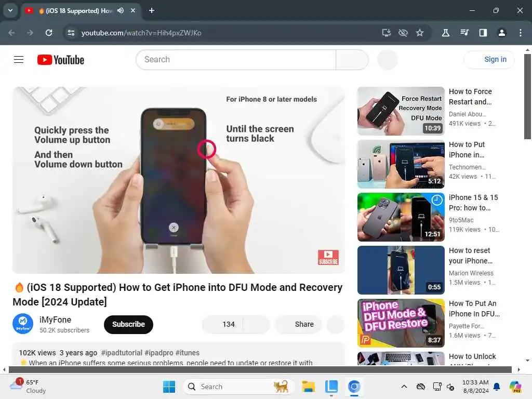This screenshot has height=399, width=532.
Task: Click the third-party cookies eye icon
Action: point(403,33)
